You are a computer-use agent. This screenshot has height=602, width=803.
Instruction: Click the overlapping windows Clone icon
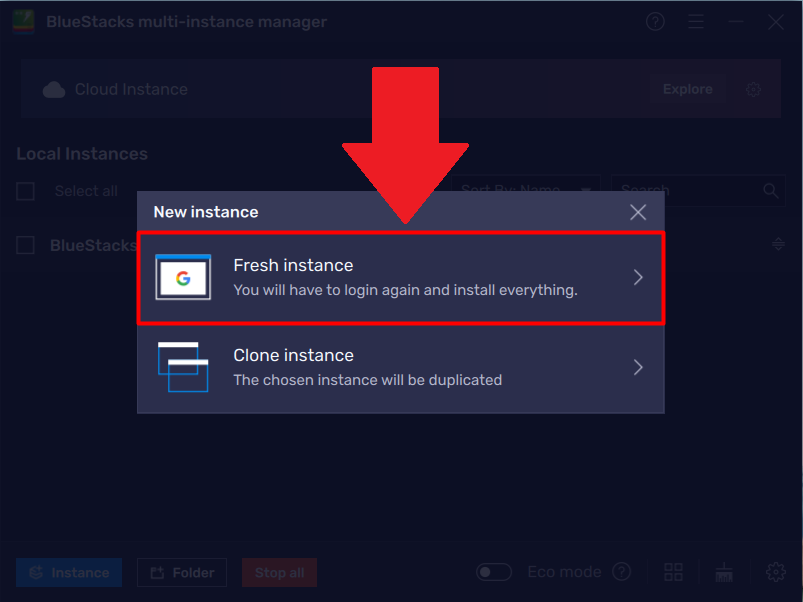coord(183,367)
